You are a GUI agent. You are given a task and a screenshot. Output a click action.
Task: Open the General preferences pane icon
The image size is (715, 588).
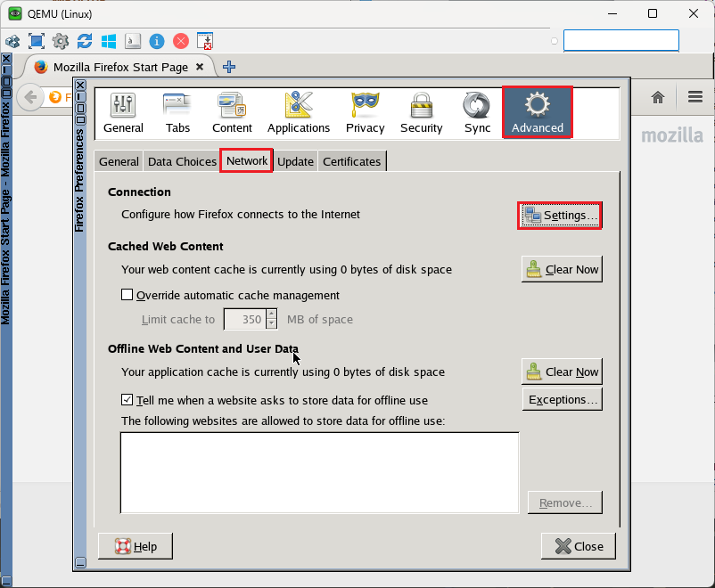coord(123,112)
